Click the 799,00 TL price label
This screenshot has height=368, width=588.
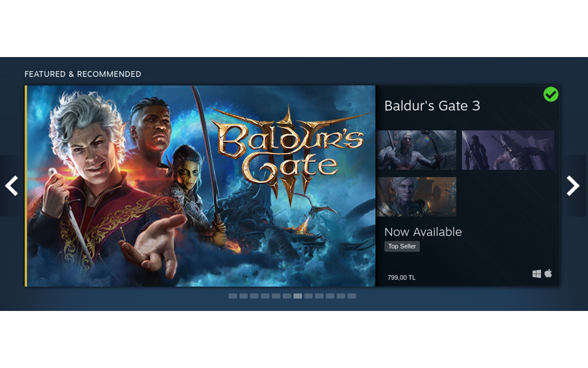(x=401, y=277)
